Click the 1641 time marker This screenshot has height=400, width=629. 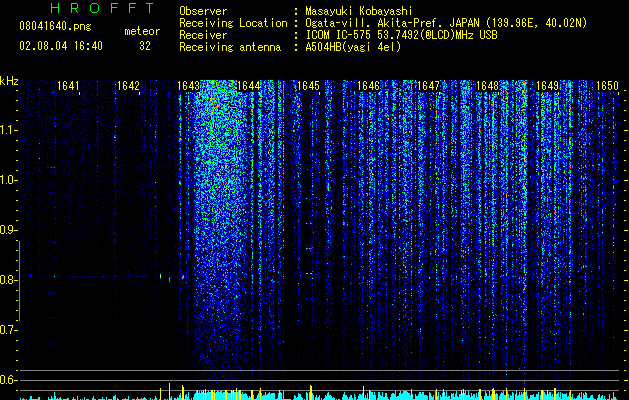[68, 86]
